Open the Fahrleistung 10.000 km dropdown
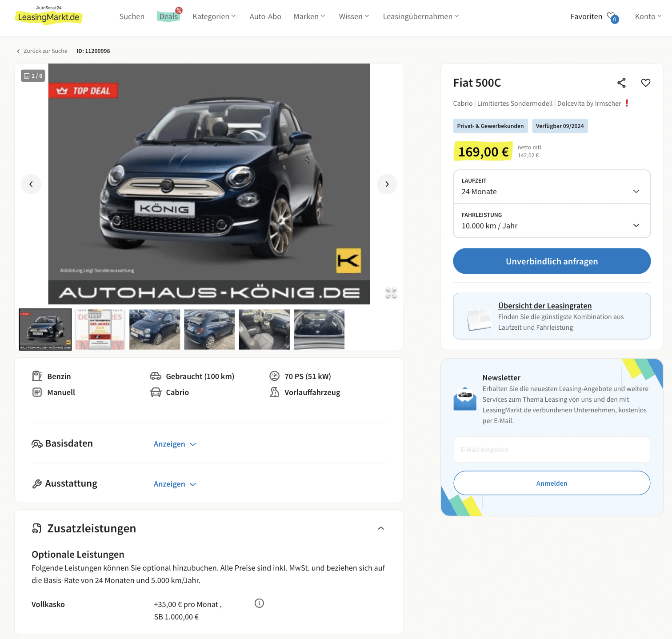 pyautogui.click(x=552, y=221)
